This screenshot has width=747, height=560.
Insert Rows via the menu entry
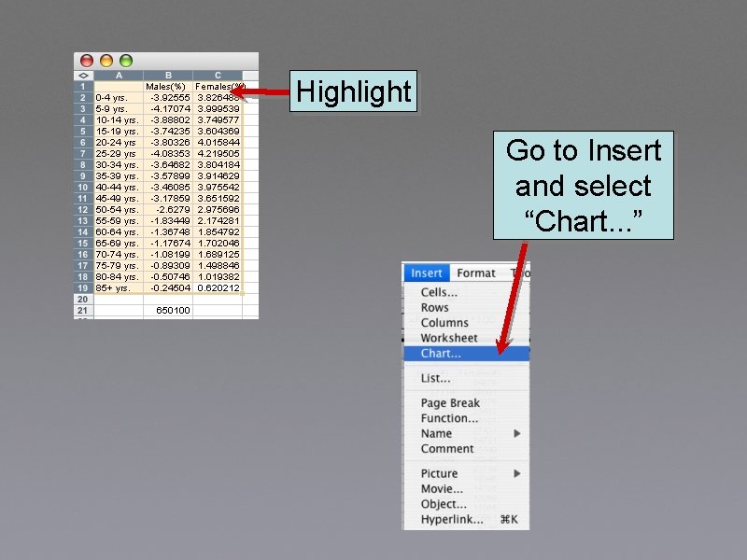point(435,306)
